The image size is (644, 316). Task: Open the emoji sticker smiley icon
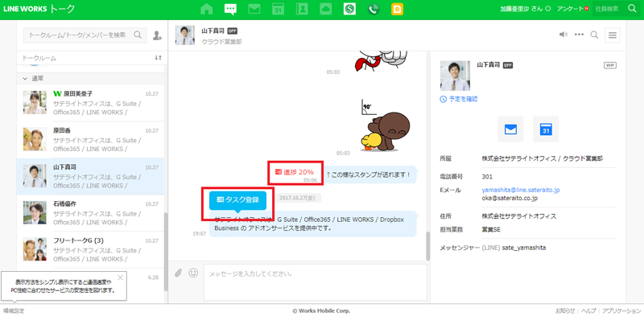[x=193, y=273]
